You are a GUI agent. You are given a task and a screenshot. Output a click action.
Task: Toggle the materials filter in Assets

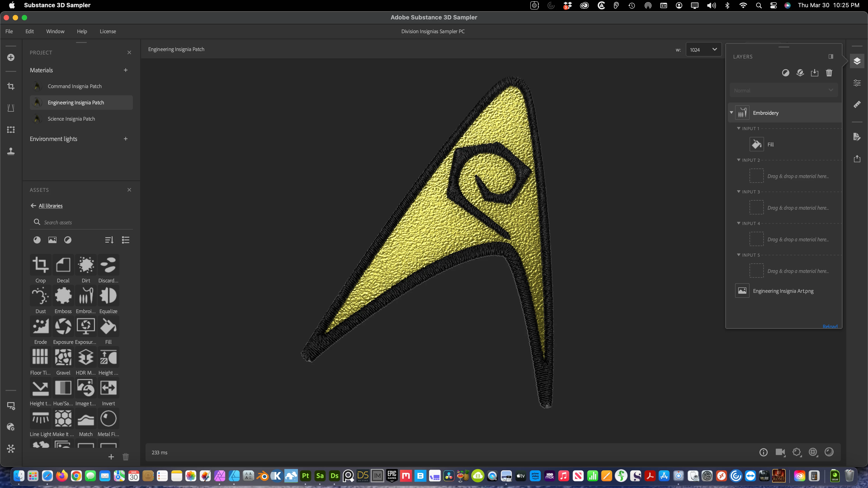click(x=37, y=240)
